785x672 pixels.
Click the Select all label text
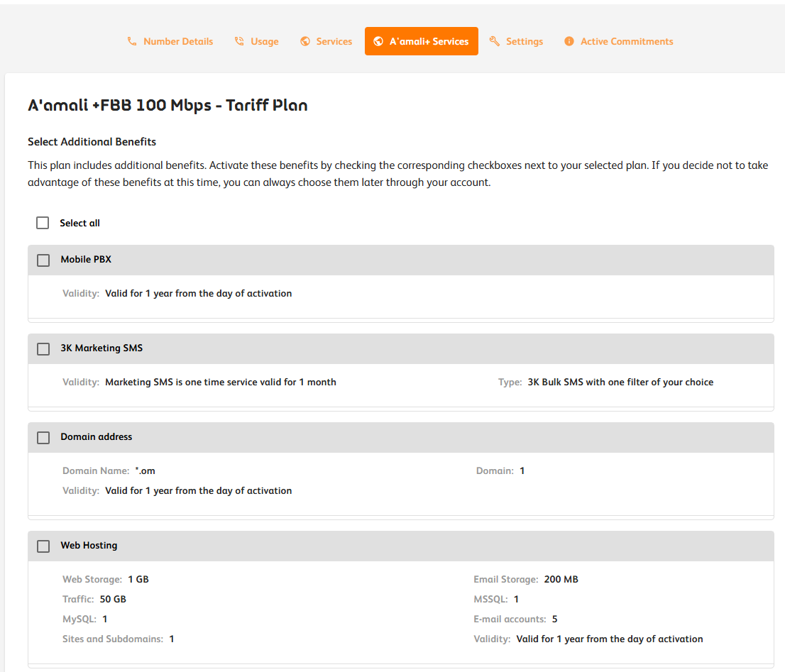(x=79, y=223)
